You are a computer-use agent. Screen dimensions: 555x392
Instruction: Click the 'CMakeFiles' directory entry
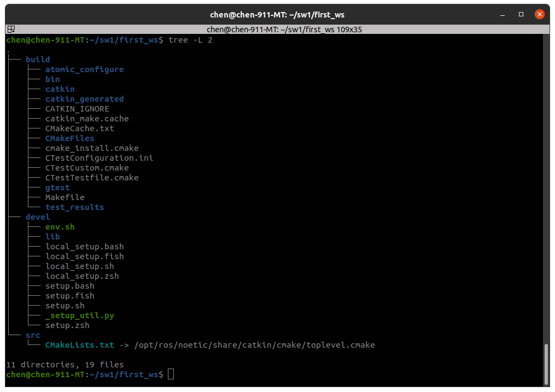70,138
